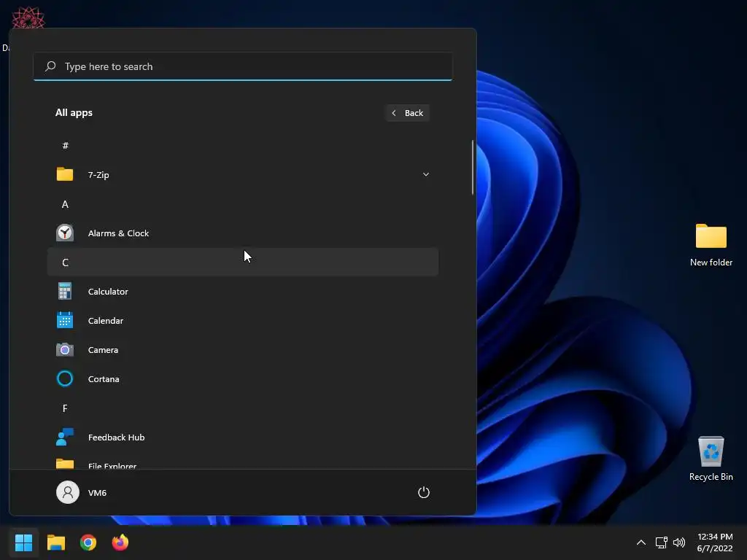Screen dimensions: 747x560
Task: Show hidden icons in system tray
Action: tap(641, 542)
